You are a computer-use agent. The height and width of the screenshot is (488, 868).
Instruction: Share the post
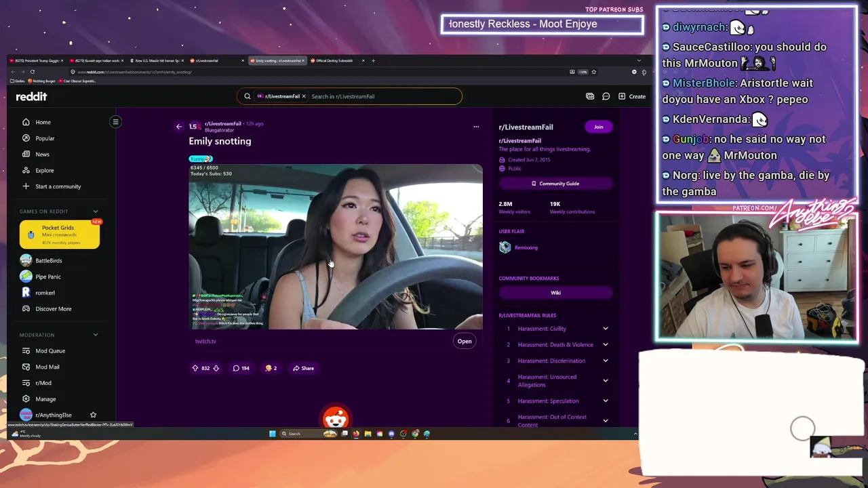303,368
